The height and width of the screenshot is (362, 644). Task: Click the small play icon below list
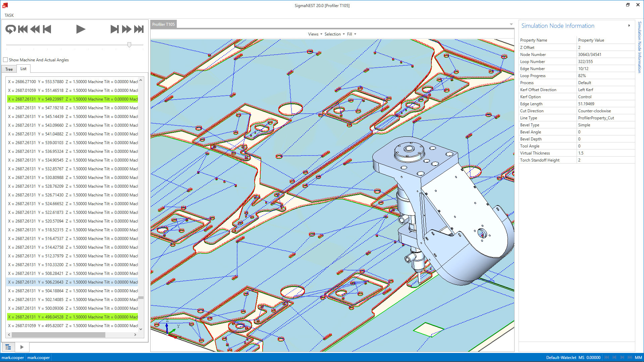[x=22, y=347]
